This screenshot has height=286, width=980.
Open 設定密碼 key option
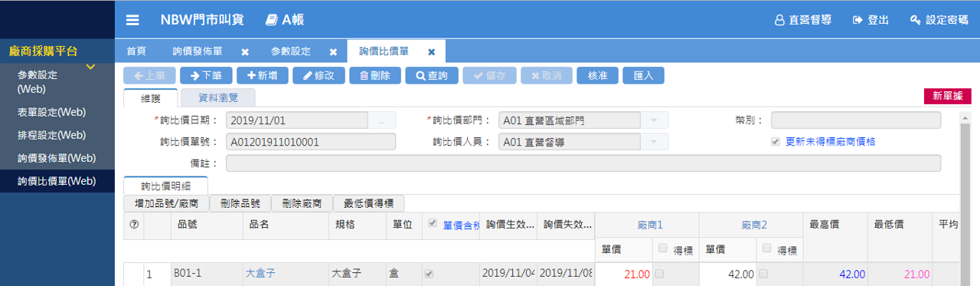click(939, 21)
